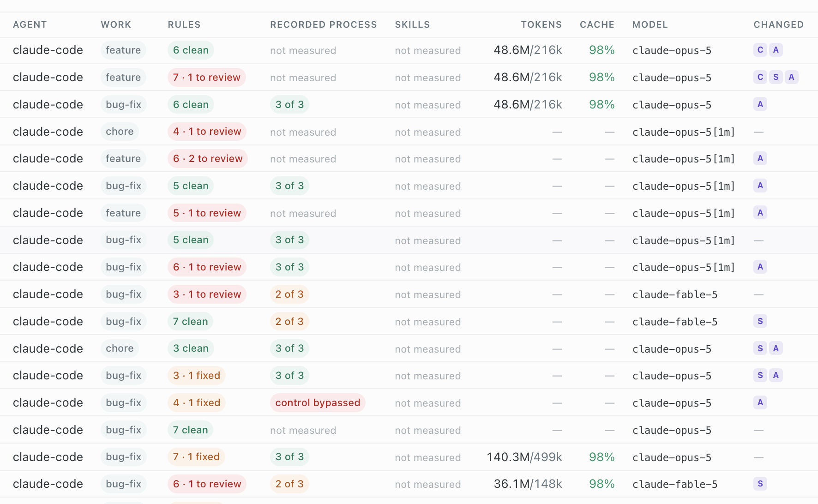Open the '6 · 2 to review' rules pill
The width and height of the screenshot is (818, 504).
pos(208,158)
